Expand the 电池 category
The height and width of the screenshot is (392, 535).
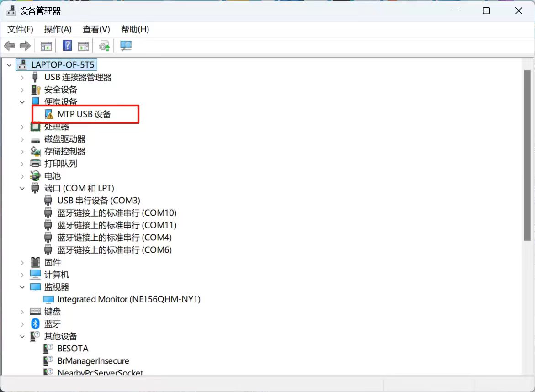(22, 176)
